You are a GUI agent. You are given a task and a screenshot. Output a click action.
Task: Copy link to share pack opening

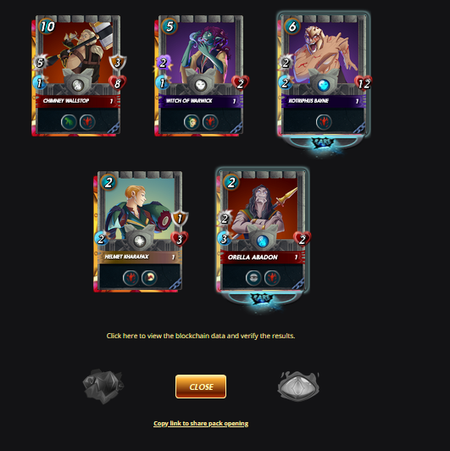click(201, 423)
